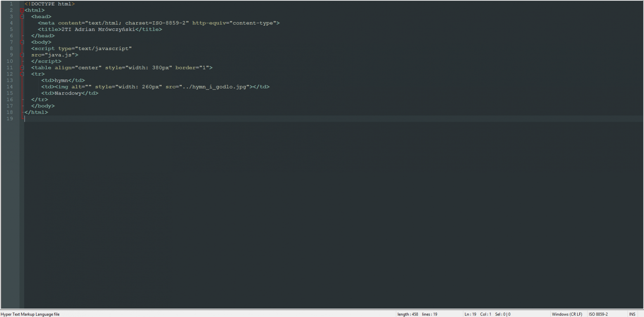
Task: Click the closing </script> tag
Action: 46,61
